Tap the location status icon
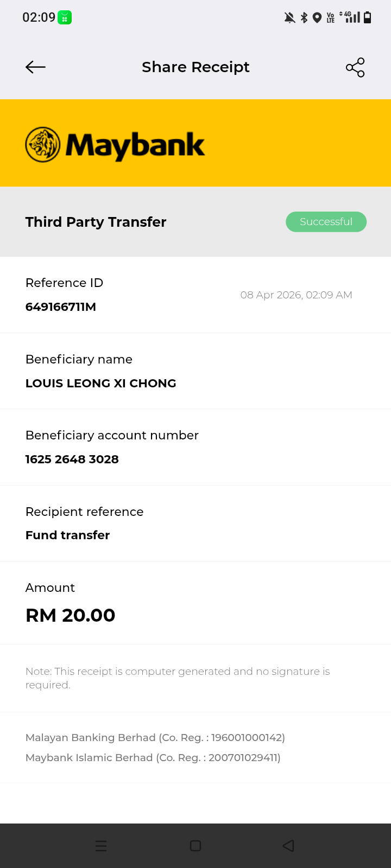391x868 pixels. point(317,18)
